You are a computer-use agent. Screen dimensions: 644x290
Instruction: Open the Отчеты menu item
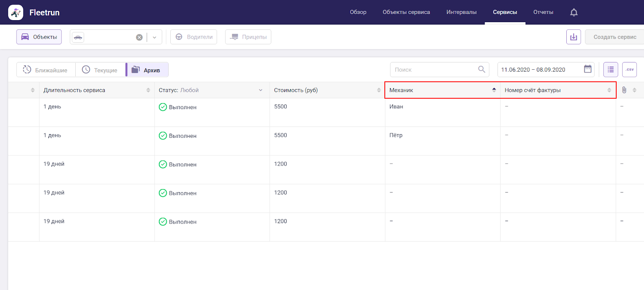[x=543, y=12]
